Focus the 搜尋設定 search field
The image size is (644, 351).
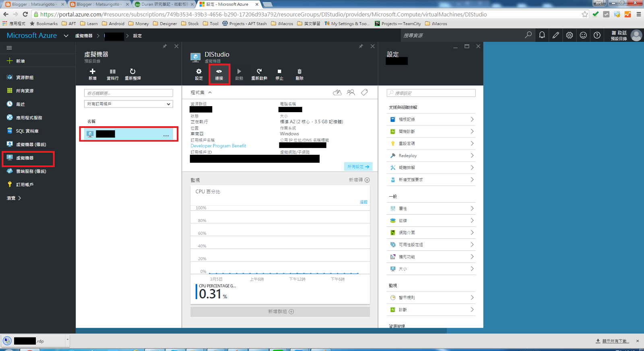pos(431,93)
